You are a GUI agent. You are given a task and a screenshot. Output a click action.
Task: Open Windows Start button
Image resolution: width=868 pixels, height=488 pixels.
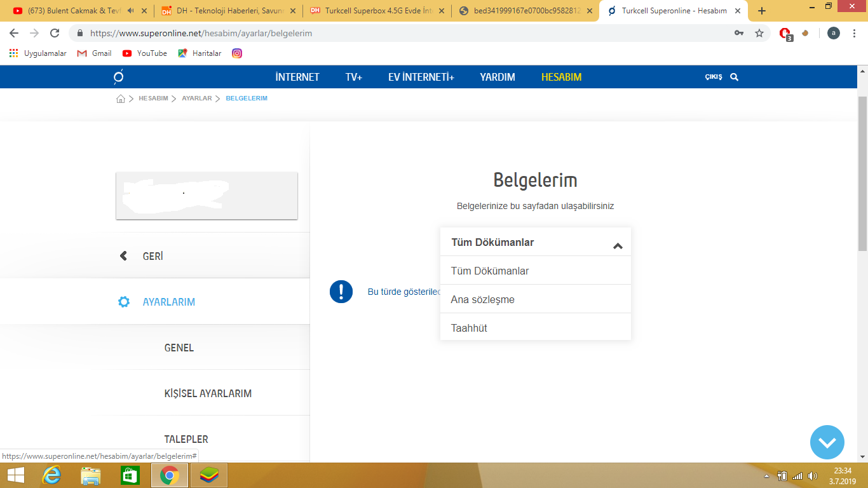click(16, 475)
